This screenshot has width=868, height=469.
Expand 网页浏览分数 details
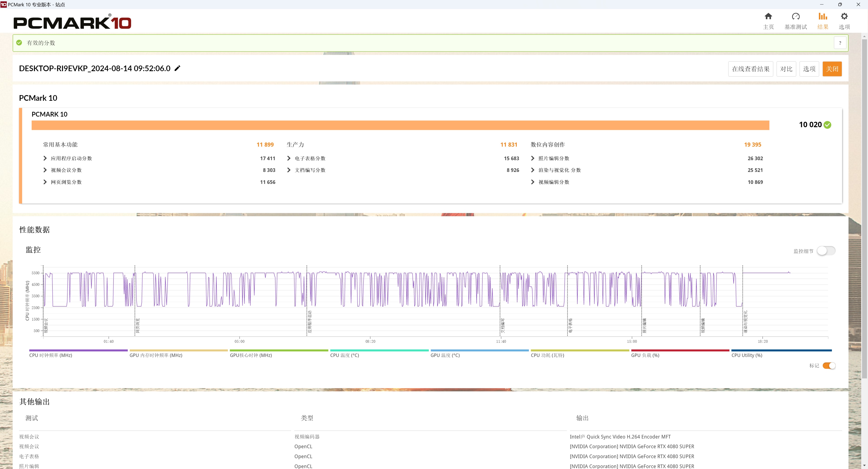pyautogui.click(x=45, y=182)
